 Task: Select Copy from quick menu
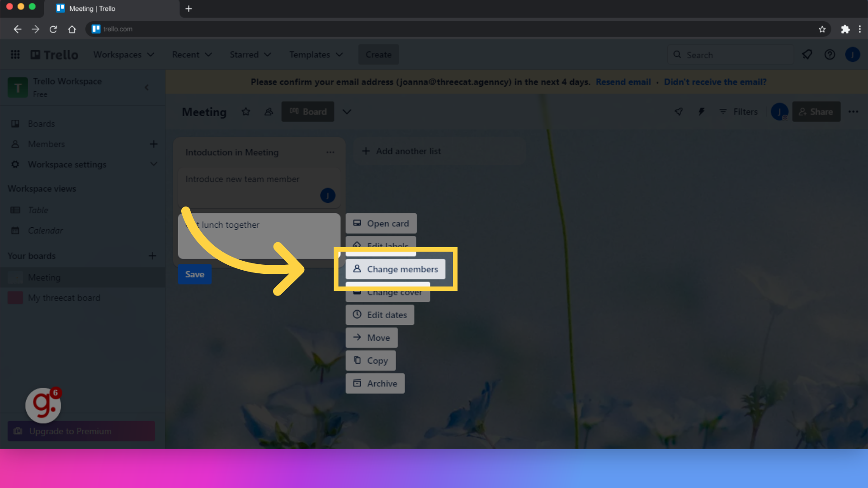point(370,361)
